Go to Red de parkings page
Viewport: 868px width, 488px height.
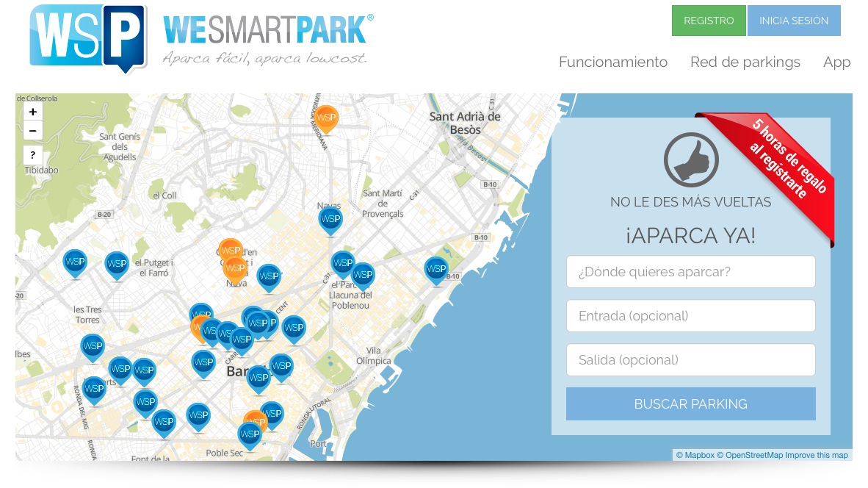click(745, 62)
